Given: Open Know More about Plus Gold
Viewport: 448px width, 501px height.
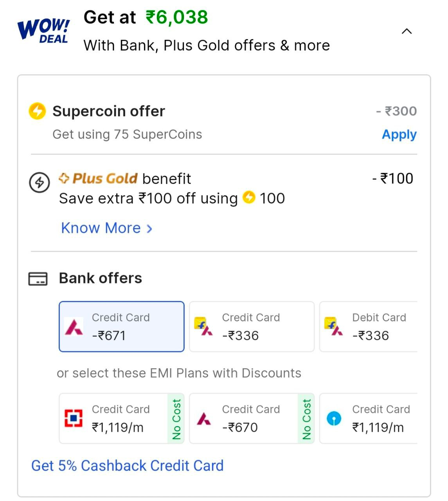Looking at the screenshot, I should [101, 228].
